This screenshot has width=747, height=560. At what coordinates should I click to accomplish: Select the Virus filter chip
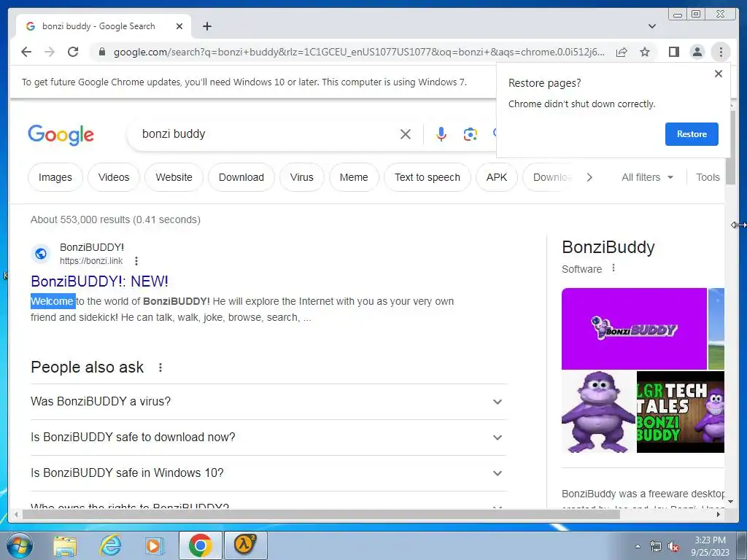(301, 177)
